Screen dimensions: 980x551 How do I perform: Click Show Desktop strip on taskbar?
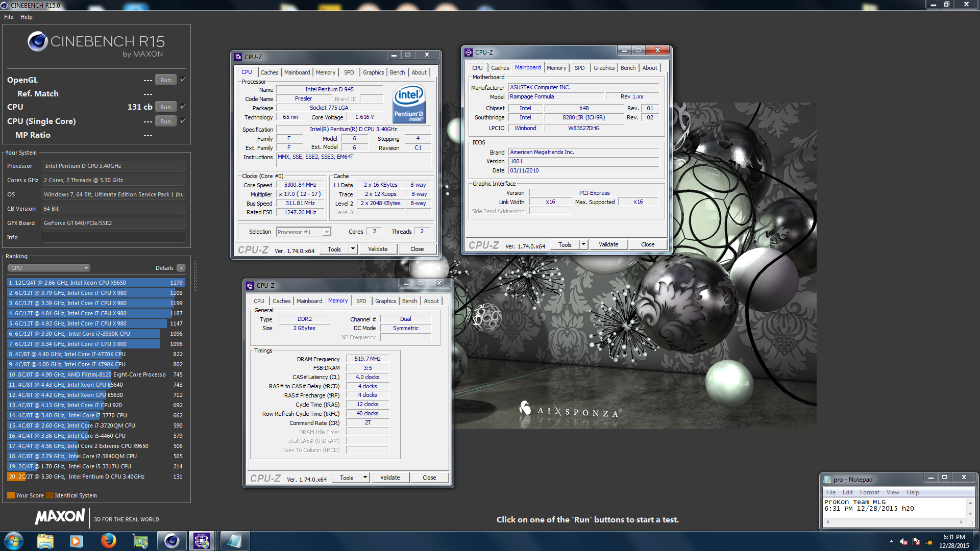pos(977,541)
